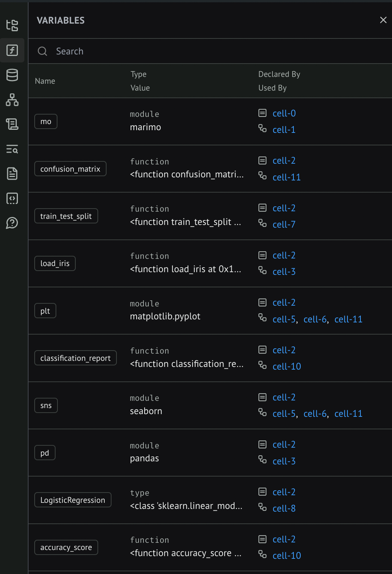Open the dependency graph sidebar icon

[x=12, y=100]
